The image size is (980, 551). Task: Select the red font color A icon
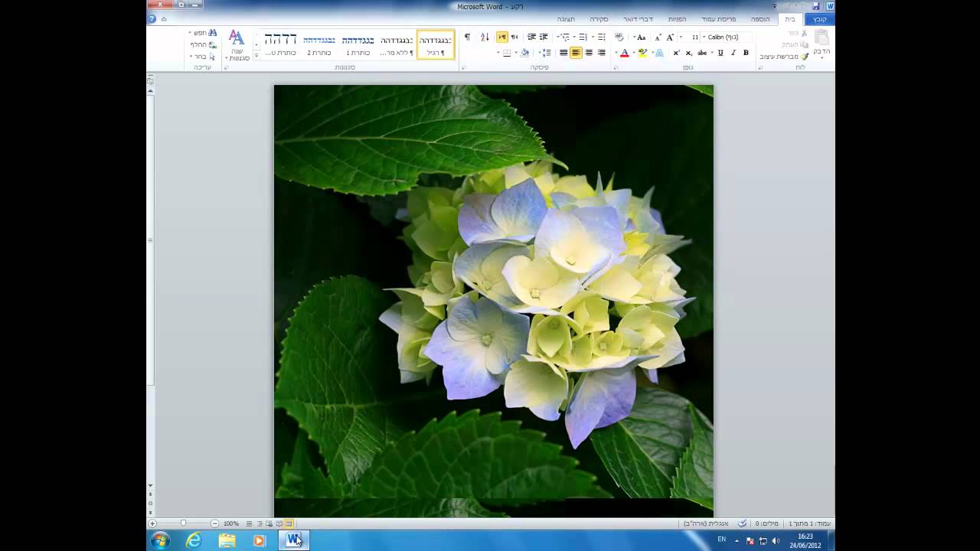[x=624, y=53]
